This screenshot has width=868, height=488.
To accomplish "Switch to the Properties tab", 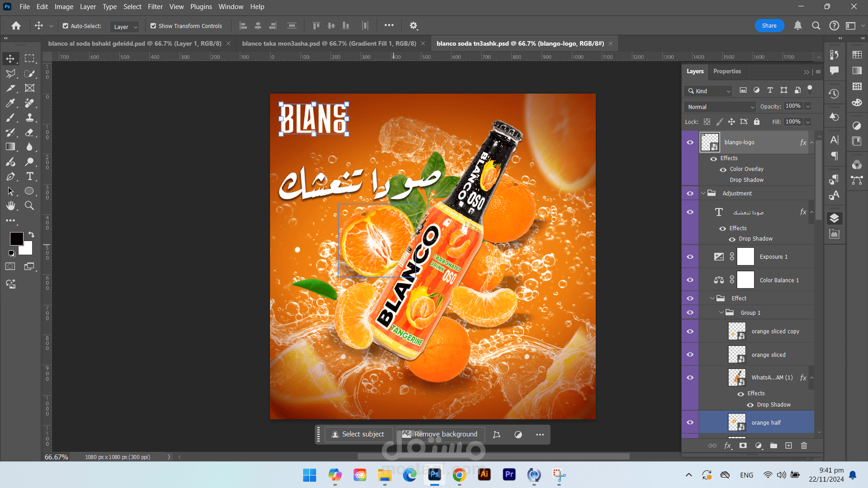I will click(x=727, y=71).
